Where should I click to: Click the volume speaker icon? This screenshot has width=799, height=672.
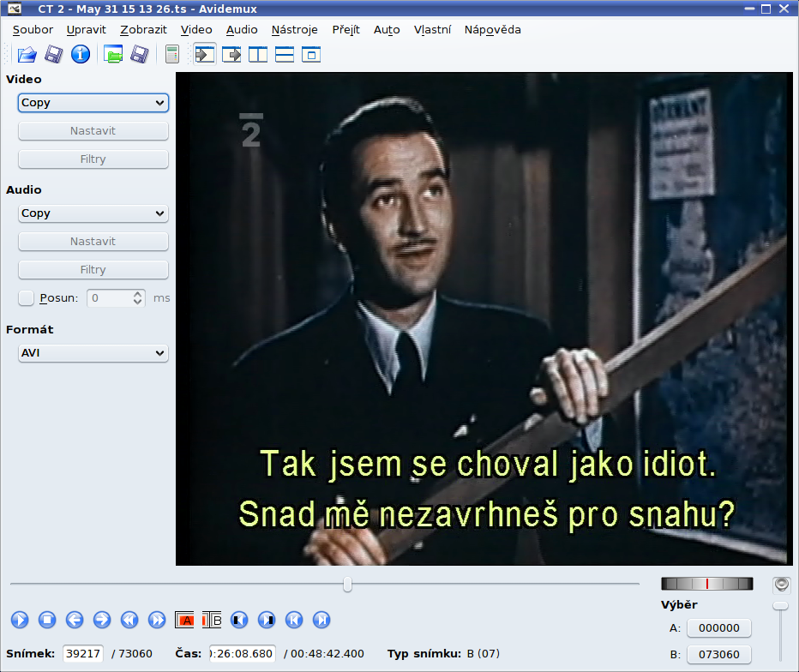tap(781, 584)
